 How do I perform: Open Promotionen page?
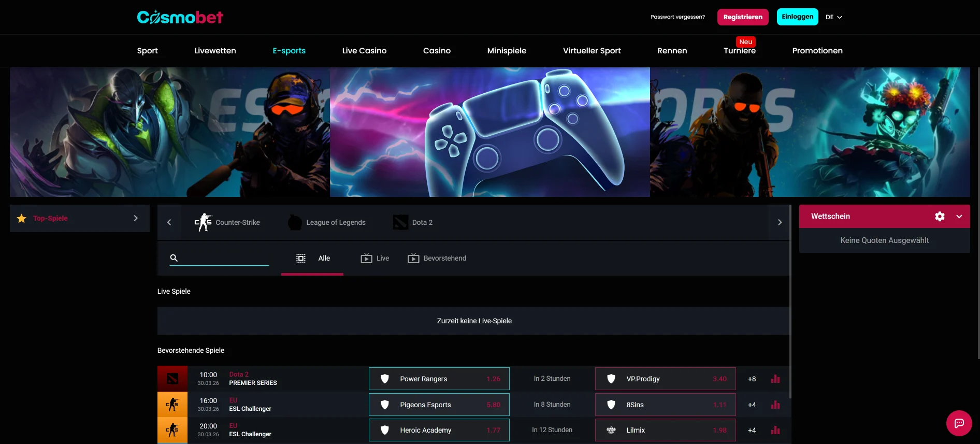pos(817,51)
